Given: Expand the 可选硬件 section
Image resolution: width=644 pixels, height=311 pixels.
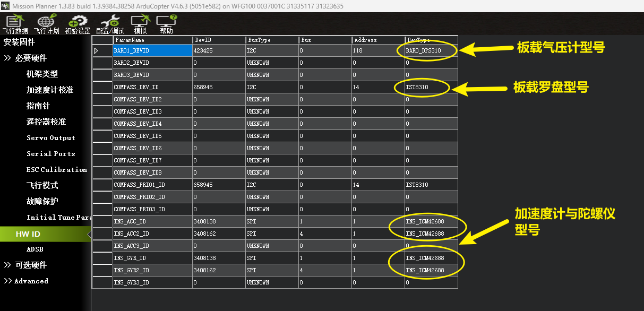Looking at the screenshot, I should click(25, 265).
